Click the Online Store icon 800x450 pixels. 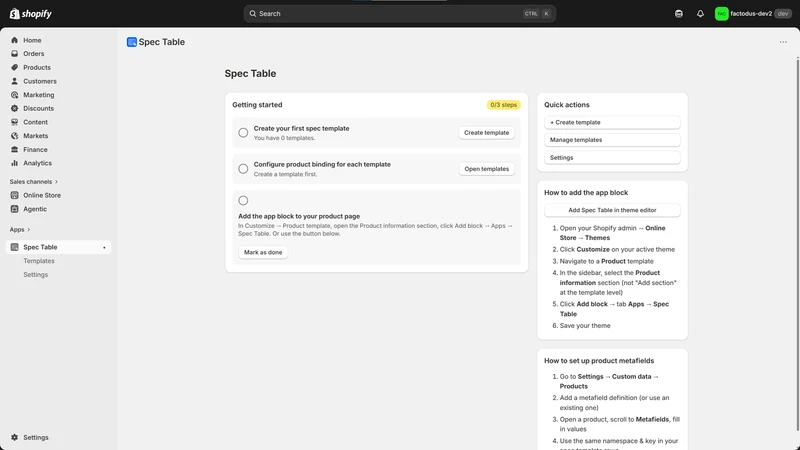click(x=14, y=195)
